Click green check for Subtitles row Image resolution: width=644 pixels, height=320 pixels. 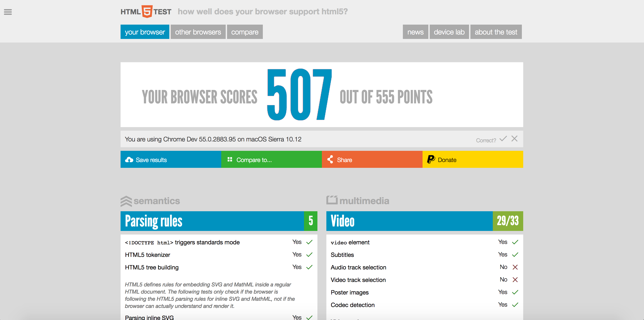pos(515,254)
